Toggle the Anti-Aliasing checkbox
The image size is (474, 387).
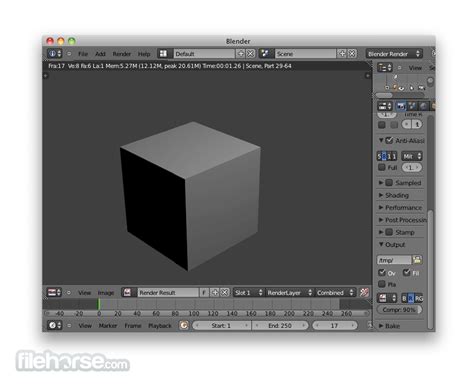tap(389, 140)
